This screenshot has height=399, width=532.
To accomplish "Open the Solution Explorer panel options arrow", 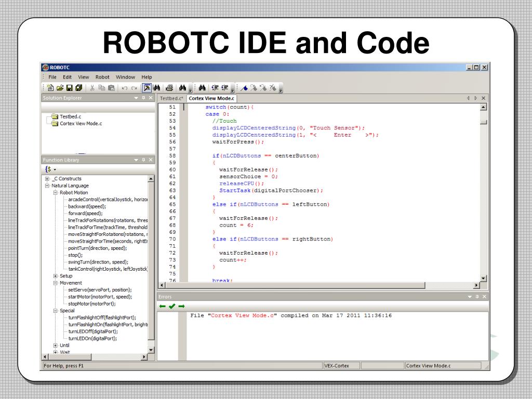I will (x=136, y=98).
